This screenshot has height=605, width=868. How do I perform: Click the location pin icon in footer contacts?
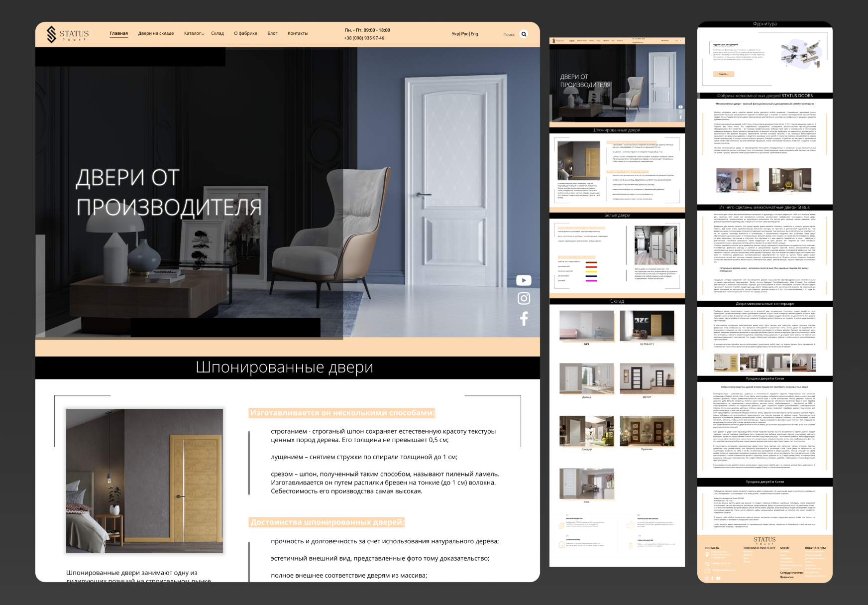tap(707, 555)
